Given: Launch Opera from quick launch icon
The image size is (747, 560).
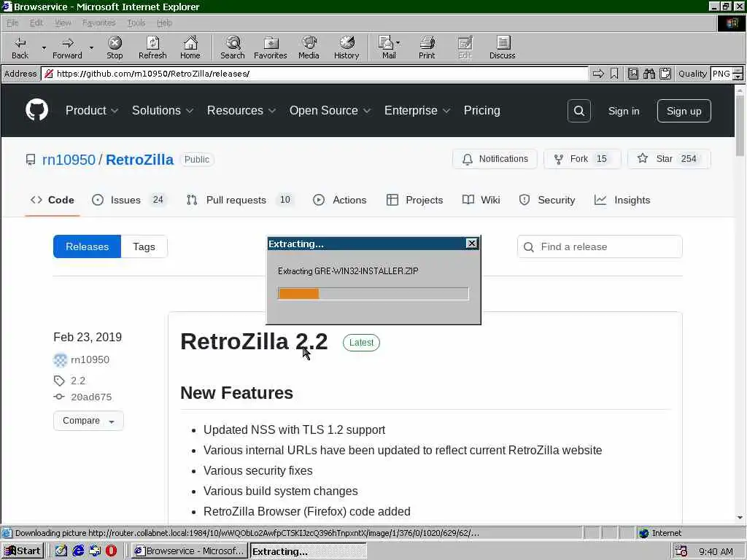Looking at the screenshot, I should pyautogui.click(x=111, y=551).
